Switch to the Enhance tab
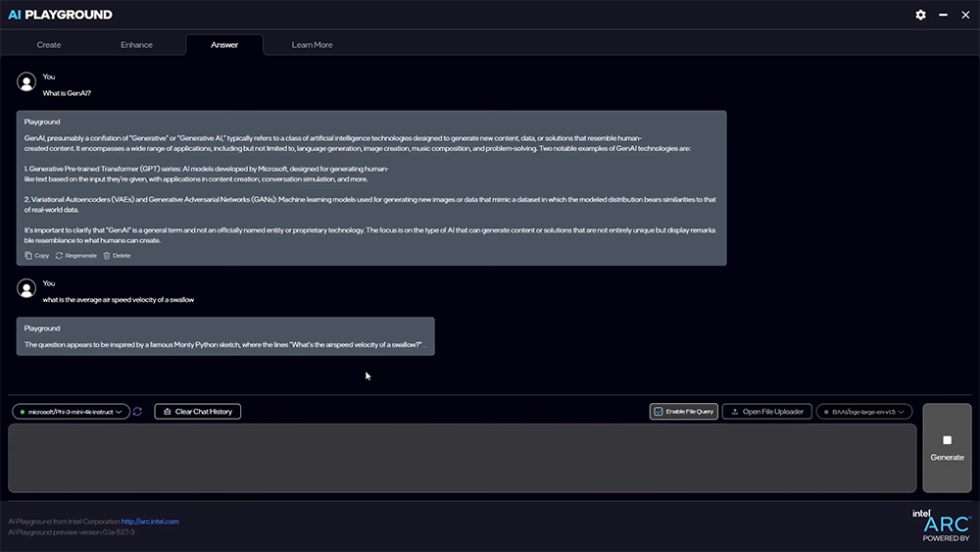This screenshot has height=552, width=980. [x=136, y=45]
